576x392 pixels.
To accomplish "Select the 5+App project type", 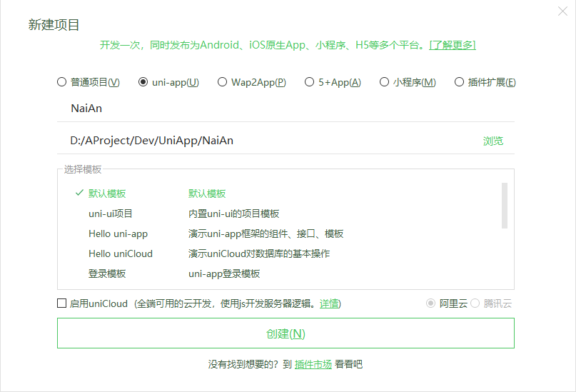I will tap(309, 82).
